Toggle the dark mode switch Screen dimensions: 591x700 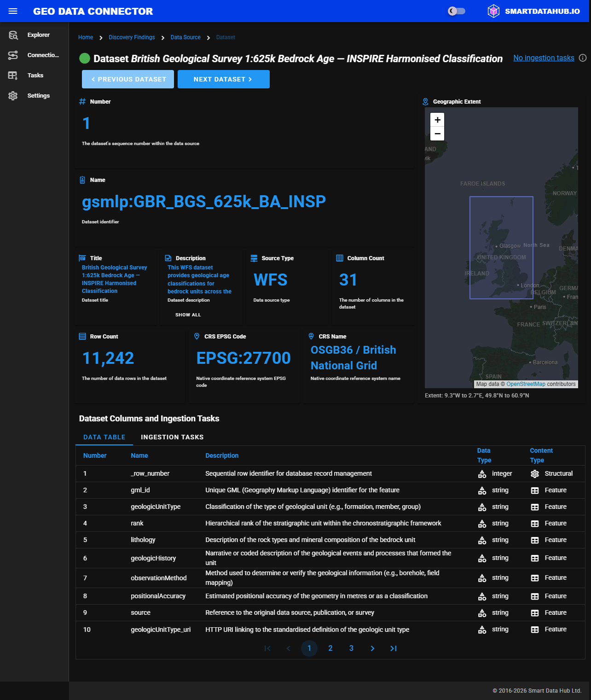tap(457, 11)
